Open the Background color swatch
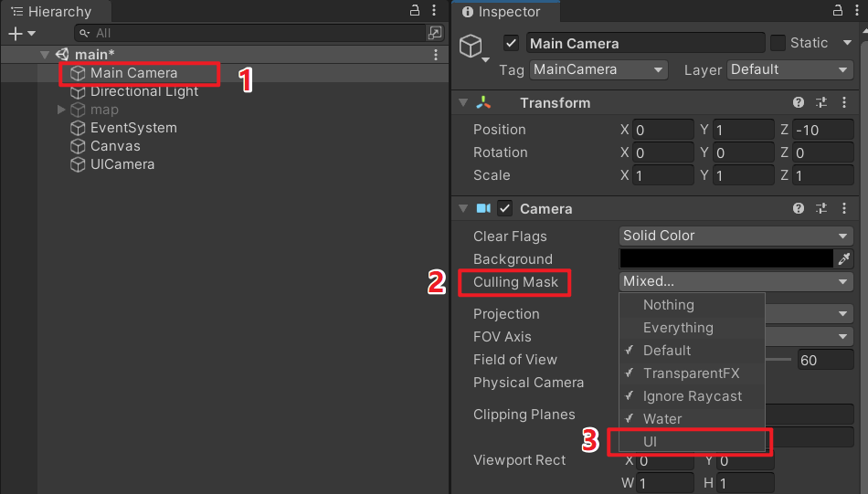The height and width of the screenshot is (494, 868). [726, 258]
